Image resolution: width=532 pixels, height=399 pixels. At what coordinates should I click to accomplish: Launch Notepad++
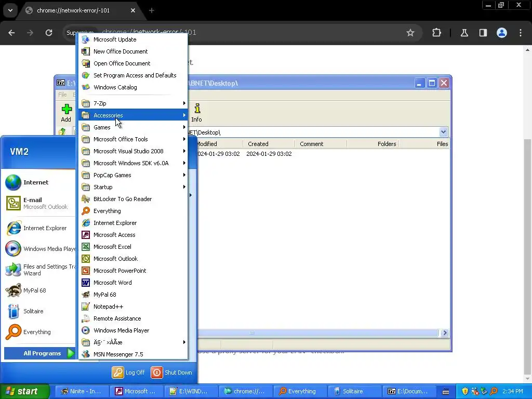133,307
